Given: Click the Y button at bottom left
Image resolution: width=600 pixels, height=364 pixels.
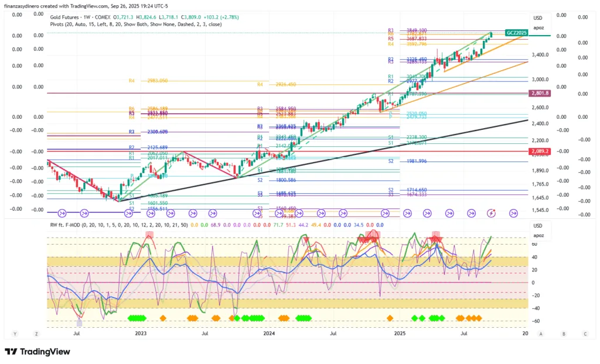Looking at the screenshot, I should tap(15, 334).
